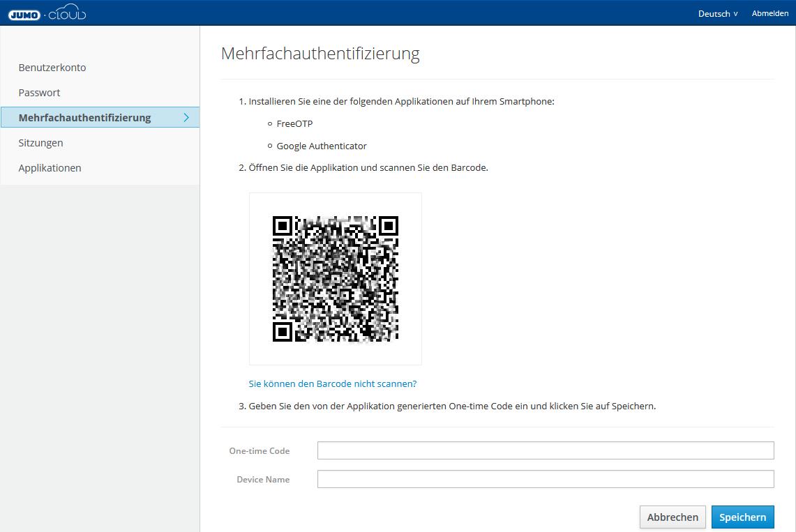Click the One-time Code input field

pyautogui.click(x=546, y=450)
